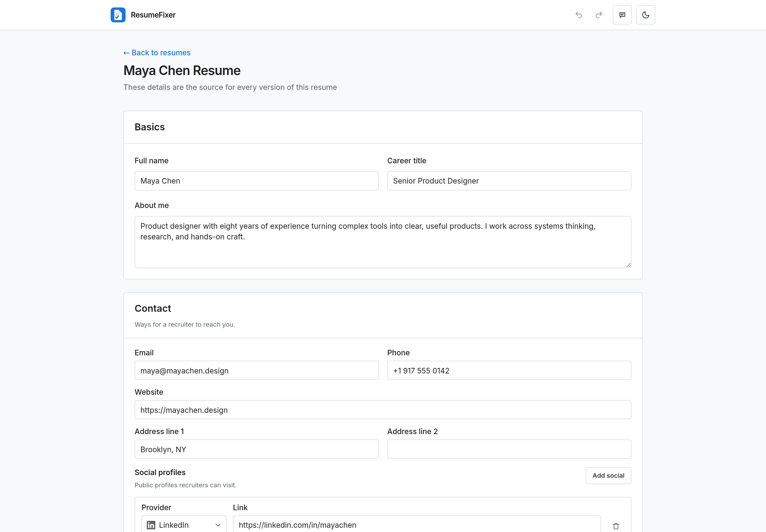Image resolution: width=766 pixels, height=532 pixels.
Task: Undo the last change
Action: [x=579, y=15]
